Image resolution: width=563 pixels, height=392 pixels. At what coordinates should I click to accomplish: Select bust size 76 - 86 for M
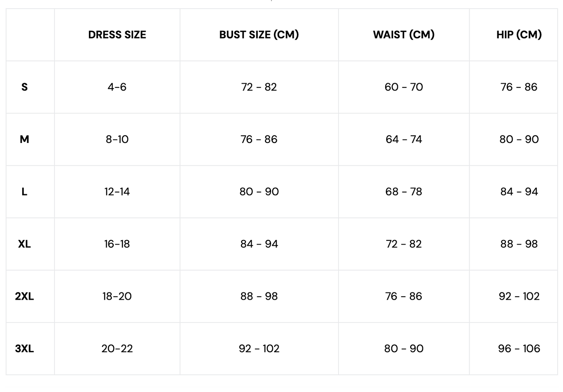tap(259, 140)
